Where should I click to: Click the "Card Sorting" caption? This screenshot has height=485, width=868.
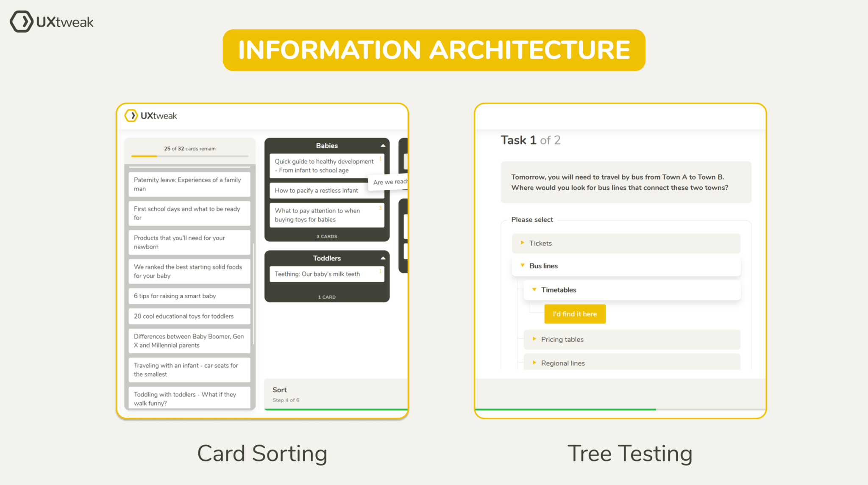coord(262,453)
